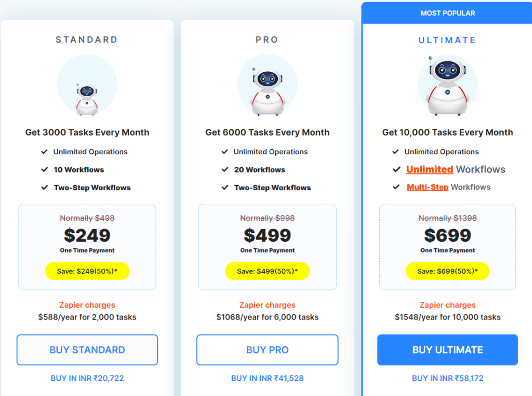The height and width of the screenshot is (396, 532).
Task: Click the Ultimate plan large robot icon
Action: [x=447, y=86]
